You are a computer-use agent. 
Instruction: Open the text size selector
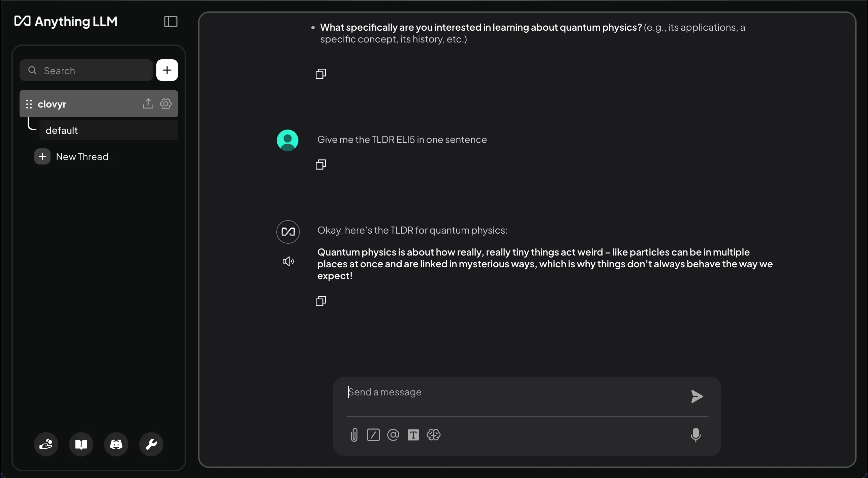pyautogui.click(x=413, y=435)
